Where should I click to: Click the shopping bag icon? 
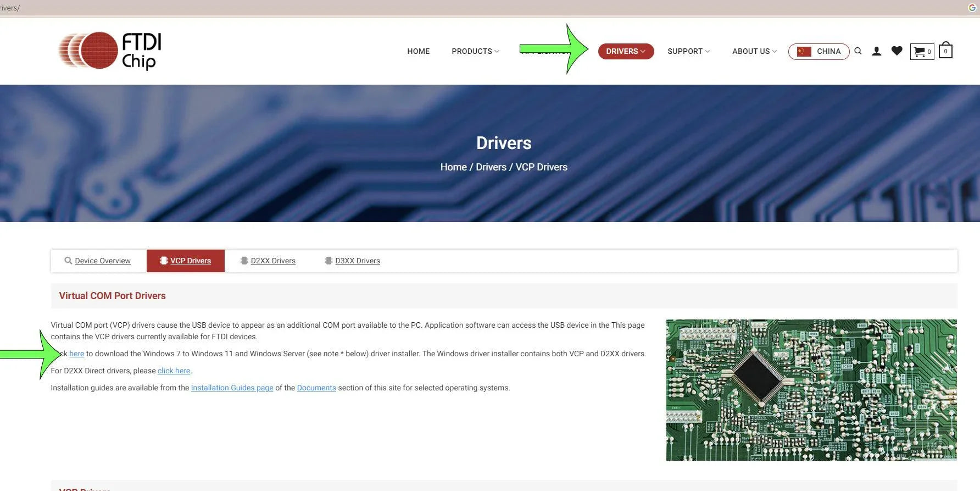[x=945, y=51]
